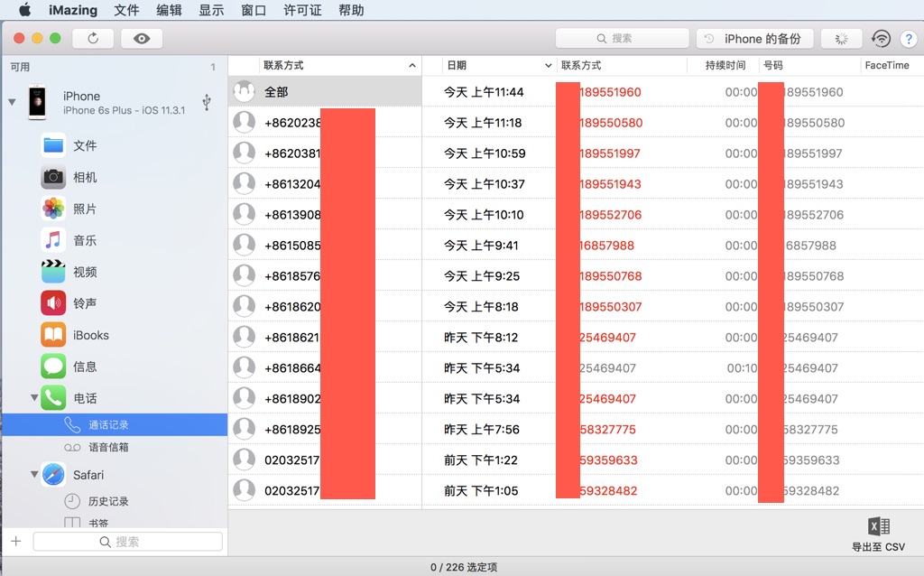924x576 pixels.
Task: Open iPhone 的备份 backups button
Action: tap(755, 39)
